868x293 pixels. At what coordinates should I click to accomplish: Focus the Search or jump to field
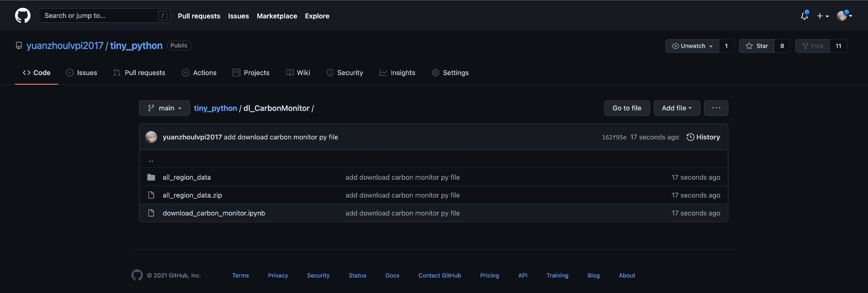[x=104, y=16]
